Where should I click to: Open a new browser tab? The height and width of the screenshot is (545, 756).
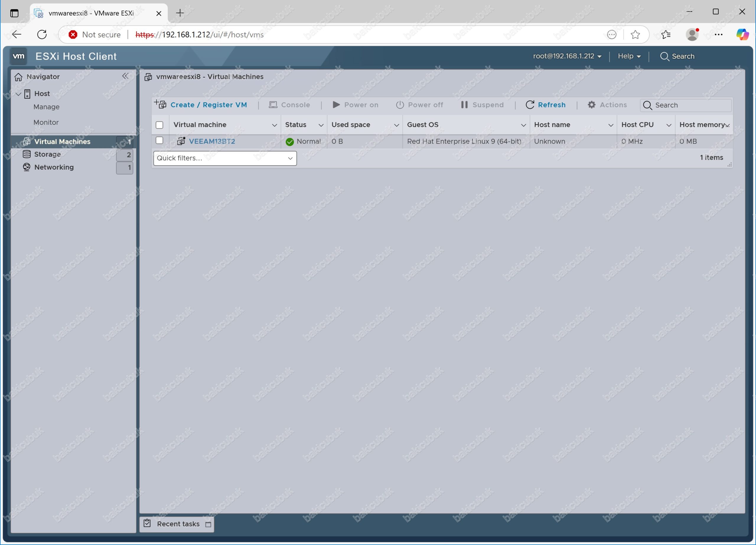(x=180, y=13)
